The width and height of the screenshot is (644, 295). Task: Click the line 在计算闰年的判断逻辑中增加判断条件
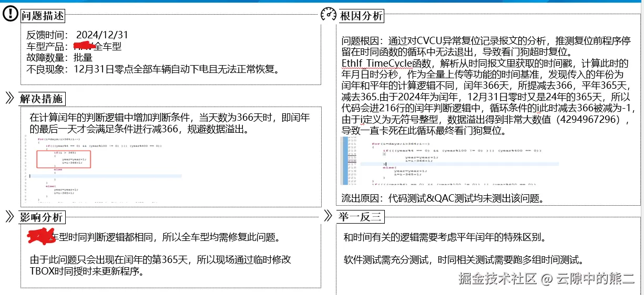tap(169, 118)
